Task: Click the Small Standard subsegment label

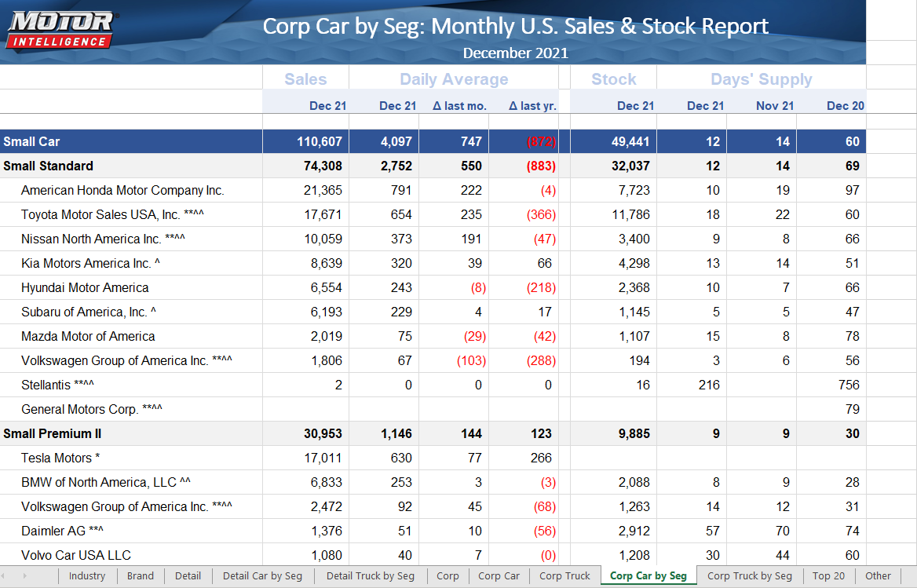Action: point(48,166)
